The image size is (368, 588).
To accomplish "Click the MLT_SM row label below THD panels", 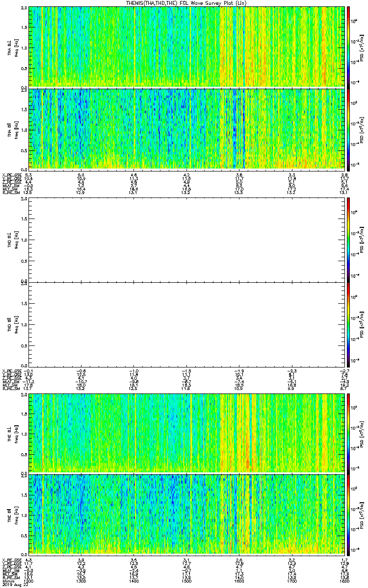I will click(x=10, y=385).
